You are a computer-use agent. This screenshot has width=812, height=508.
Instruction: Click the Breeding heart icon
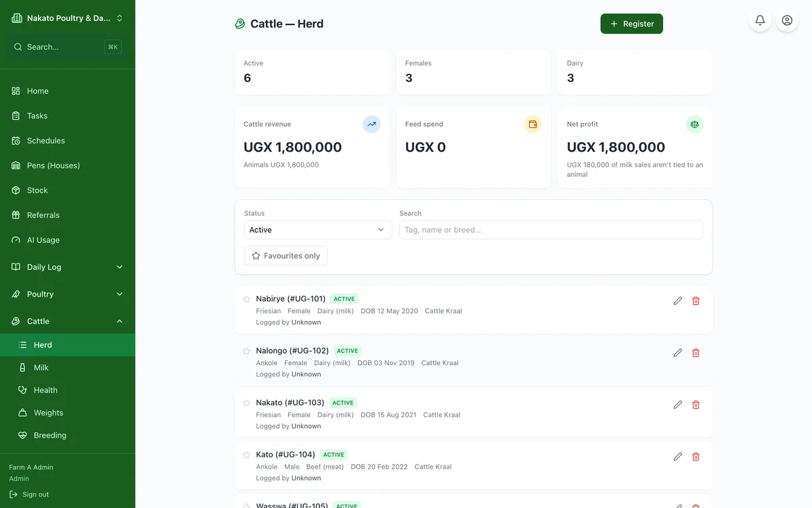[x=22, y=436]
